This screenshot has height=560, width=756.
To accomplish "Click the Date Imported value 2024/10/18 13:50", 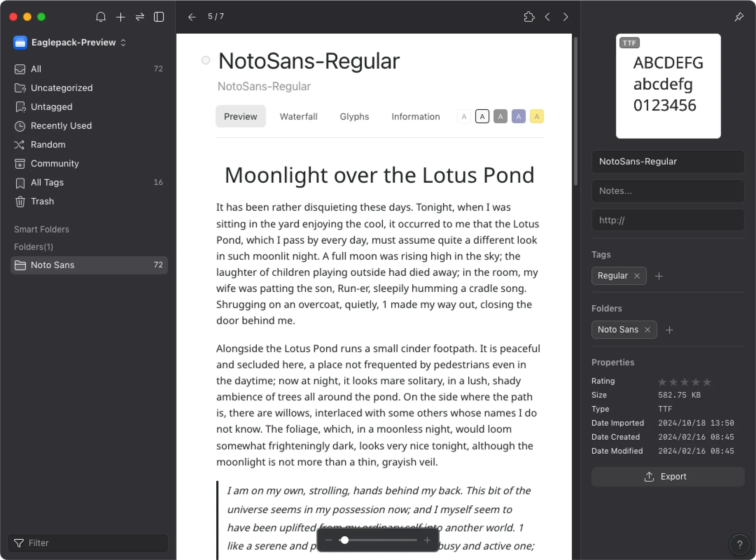I will point(696,423).
